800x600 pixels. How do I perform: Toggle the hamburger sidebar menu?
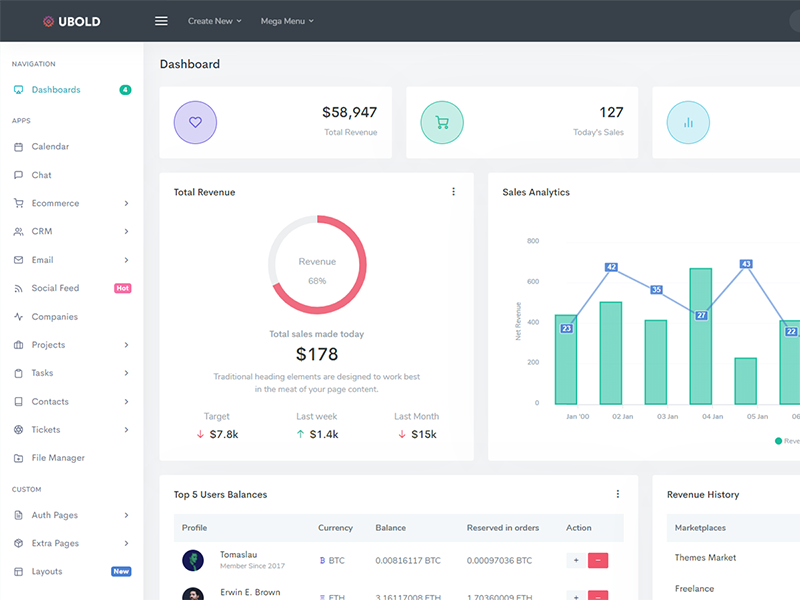[x=161, y=21]
